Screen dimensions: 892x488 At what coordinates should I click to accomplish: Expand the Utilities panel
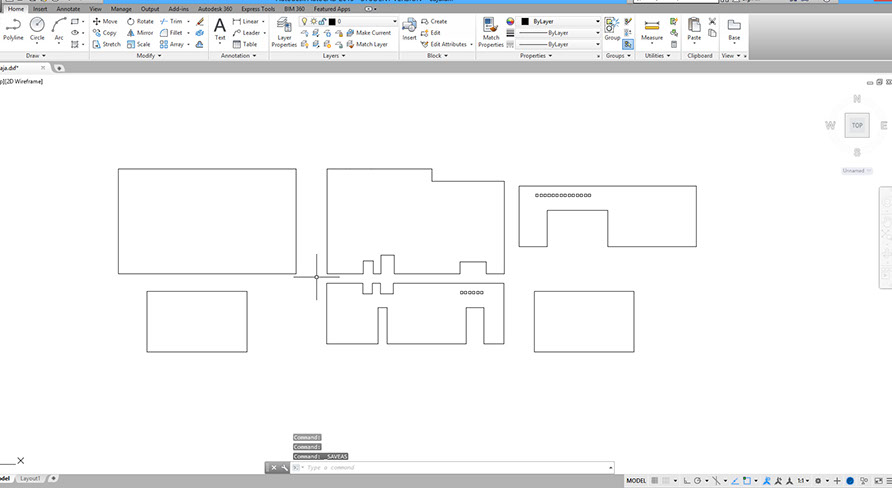657,56
